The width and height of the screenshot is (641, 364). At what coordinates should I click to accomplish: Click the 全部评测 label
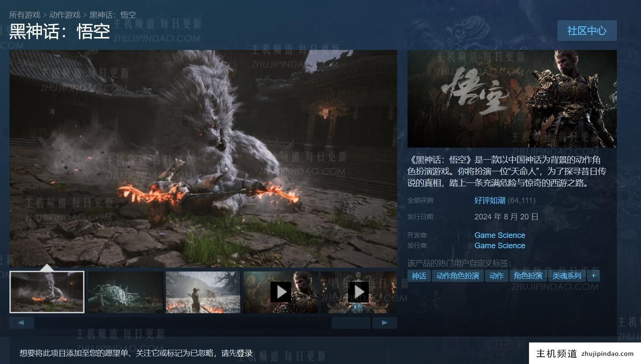(x=421, y=201)
